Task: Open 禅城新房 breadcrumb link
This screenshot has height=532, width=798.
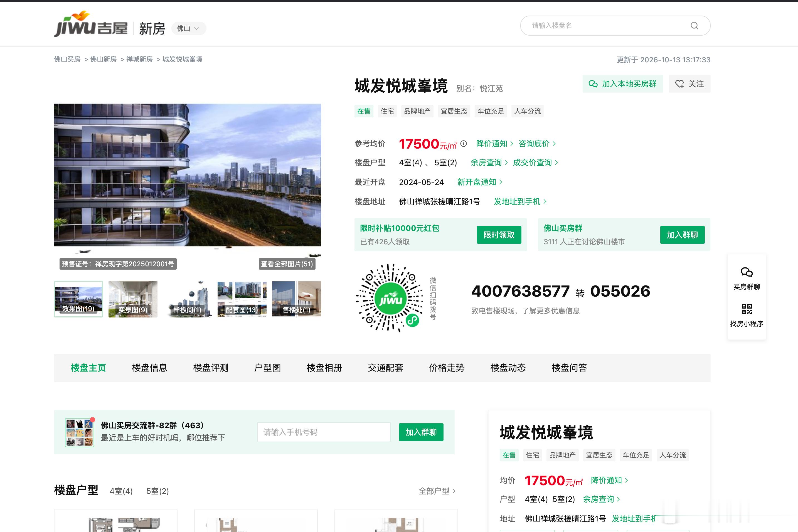Action: tap(139, 59)
